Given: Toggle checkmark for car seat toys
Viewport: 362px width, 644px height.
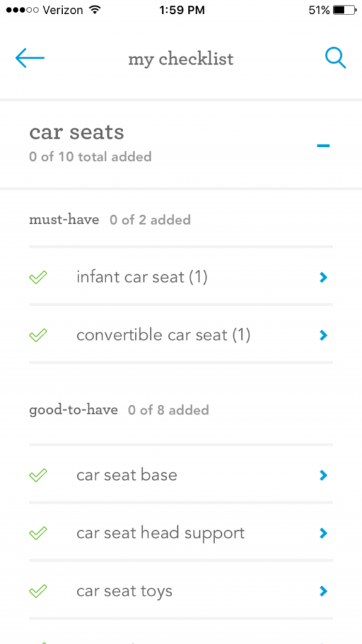Looking at the screenshot, I should [38, 591].
